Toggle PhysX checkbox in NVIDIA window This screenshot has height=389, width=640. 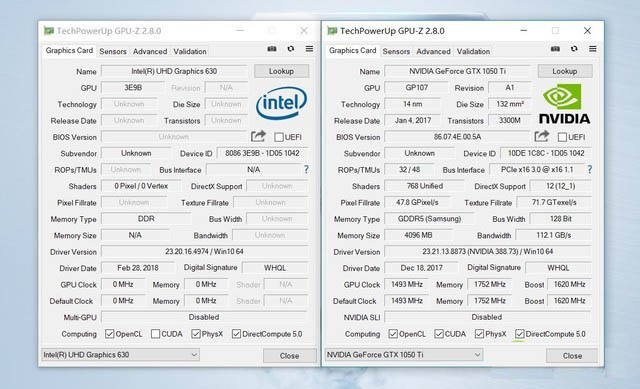479,334
